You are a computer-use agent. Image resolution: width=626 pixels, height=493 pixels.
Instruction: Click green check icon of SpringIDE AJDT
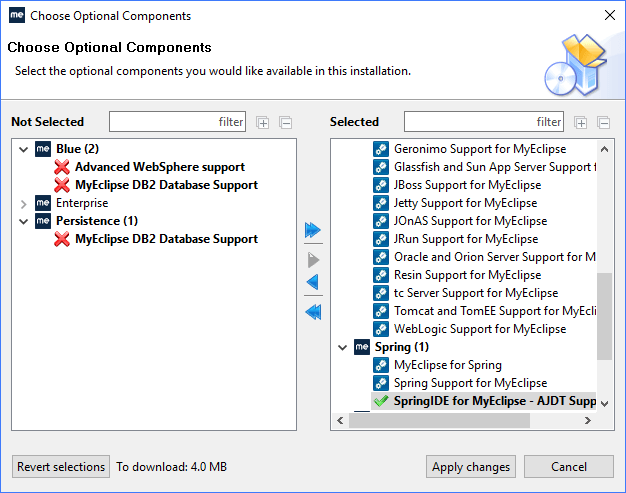381,400
